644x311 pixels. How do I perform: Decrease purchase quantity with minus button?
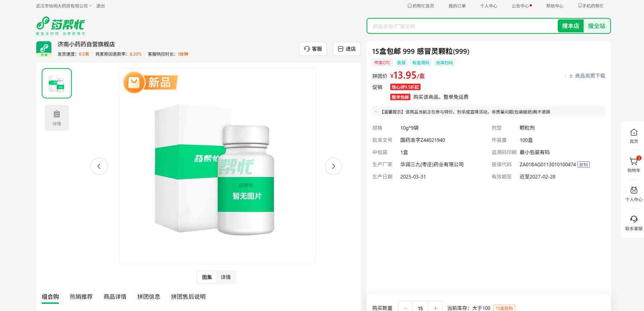(x=406, y=308)
